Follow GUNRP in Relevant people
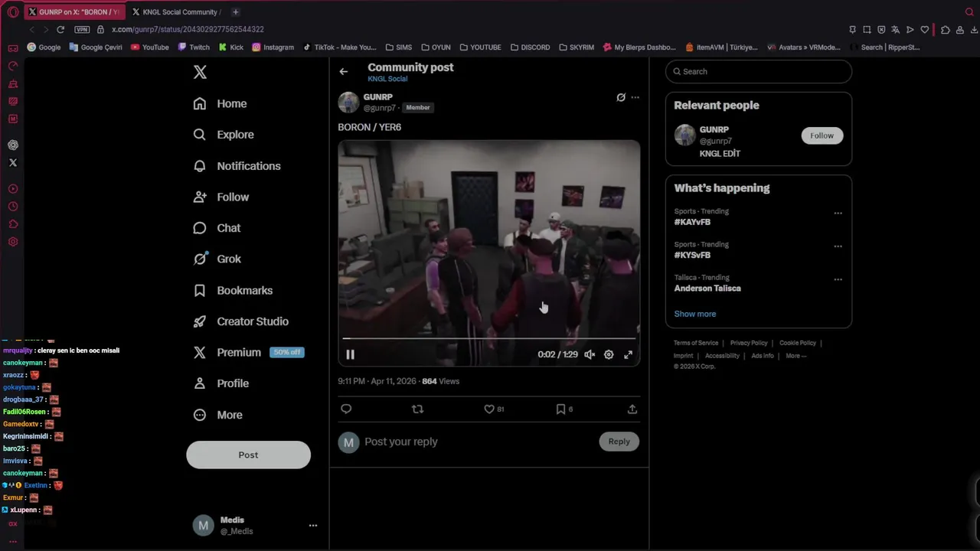980x551 pixels. 822,135
